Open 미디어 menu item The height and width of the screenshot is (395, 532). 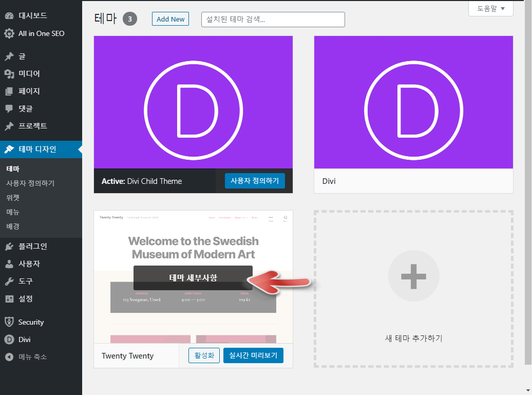29,73
